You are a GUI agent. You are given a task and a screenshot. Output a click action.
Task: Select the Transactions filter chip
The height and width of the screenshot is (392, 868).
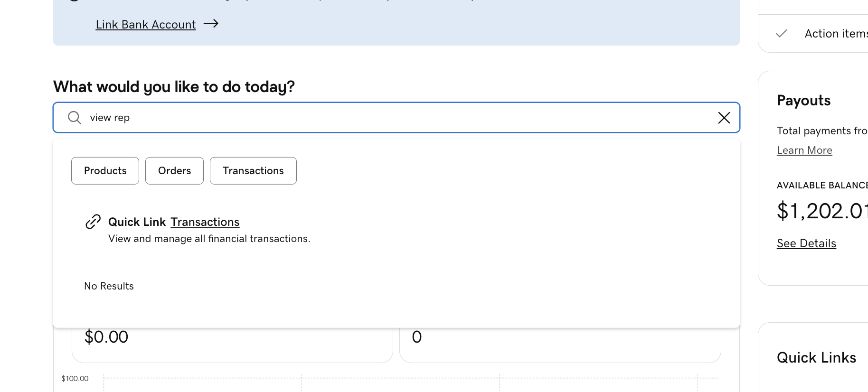click(253, 171)
